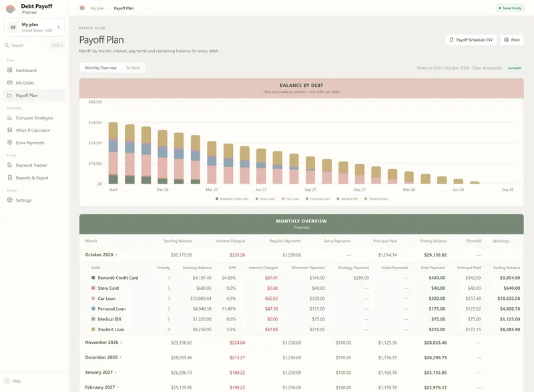Open the Help question-mark icon
Screen dimensions: 534x392
pyautogui.click(x=7, y=381)
